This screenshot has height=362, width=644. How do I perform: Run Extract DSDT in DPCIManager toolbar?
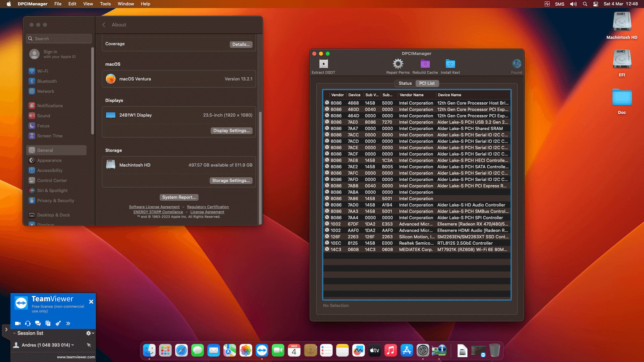click(323, 66)
